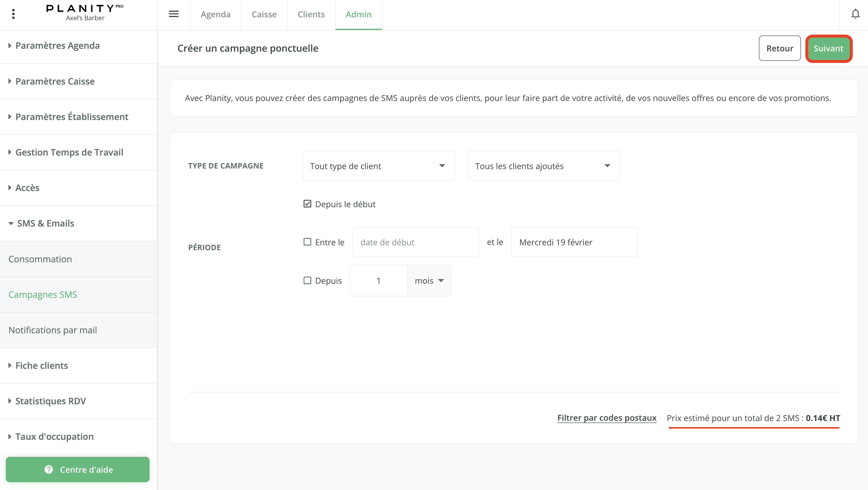Switch to the Agenda tab
The width and height of the screenshot is (868, 490).
tap(215, 14)
